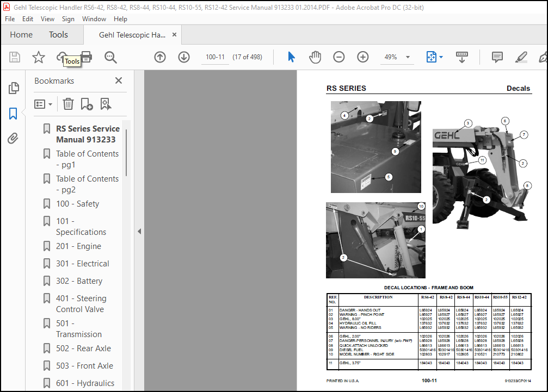548x392 pixels.
Task: Click the Print file icon
Action: coord(87,57)
